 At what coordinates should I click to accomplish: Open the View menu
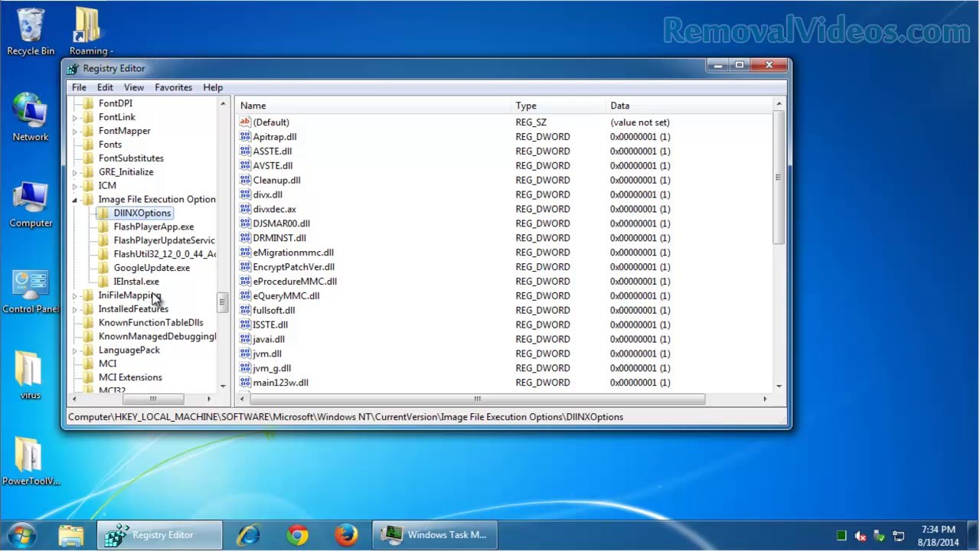[134, 87]
